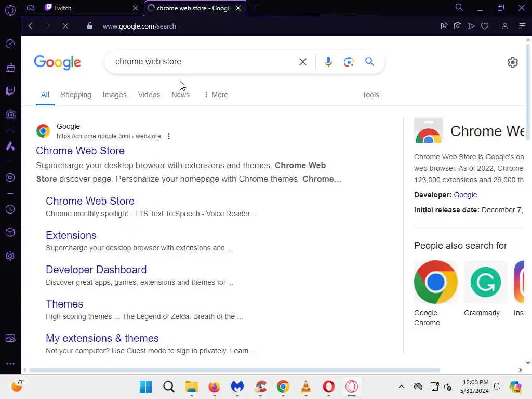Open sidebar three-dots setup menu
Screen dimensions: 532x399
10,363
